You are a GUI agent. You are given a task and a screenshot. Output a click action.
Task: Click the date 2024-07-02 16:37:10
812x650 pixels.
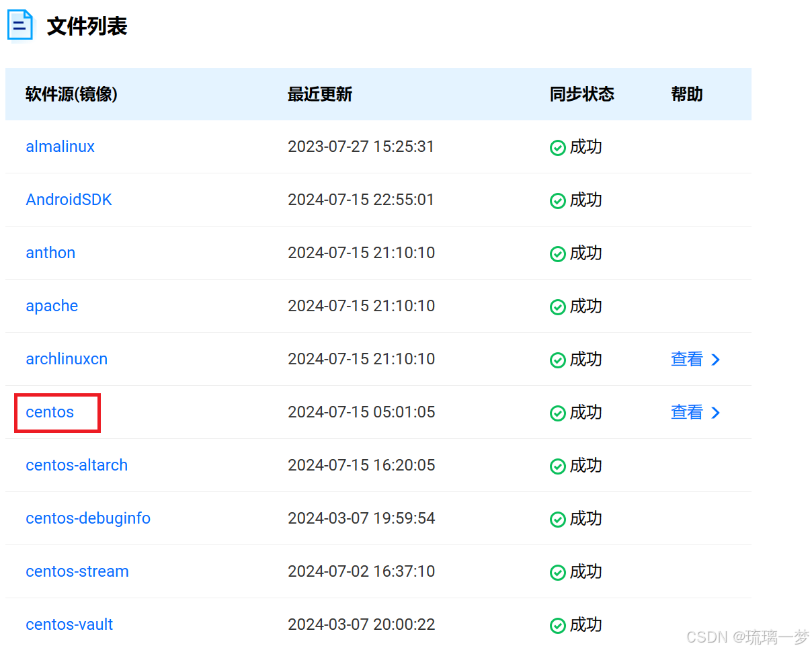tap(361, 571)
